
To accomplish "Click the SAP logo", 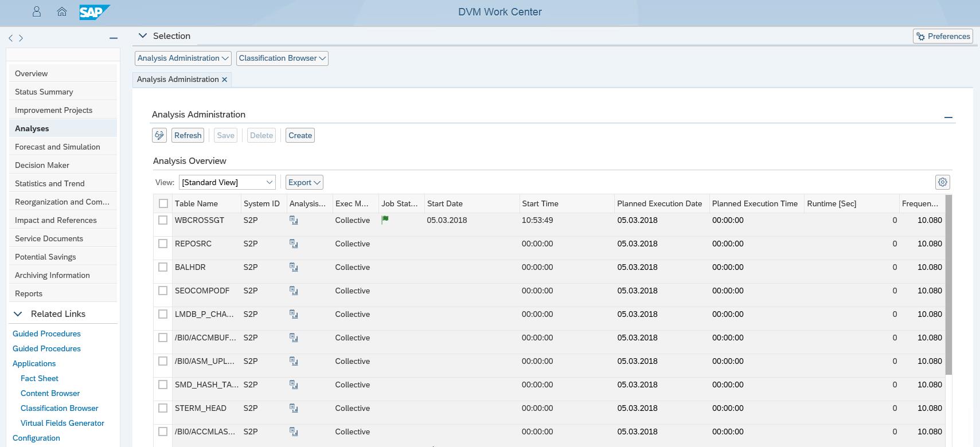I will (x=95, y=12).
